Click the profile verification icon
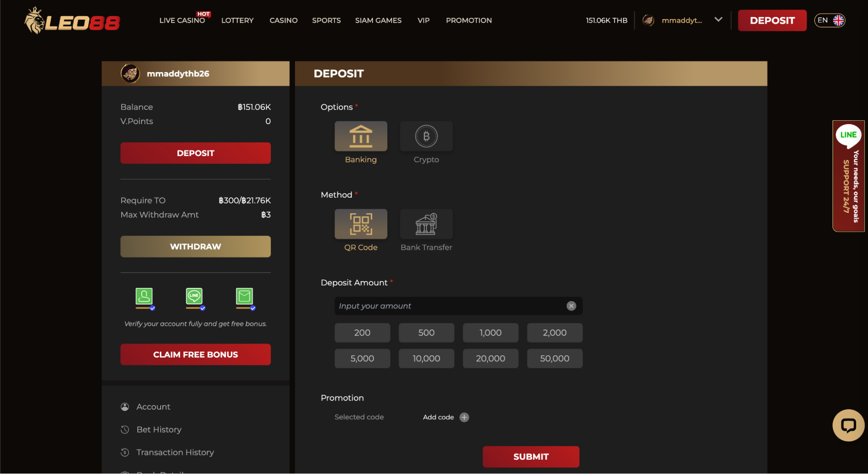The width and height of the screenshot is (868, 474). [144, 297]
